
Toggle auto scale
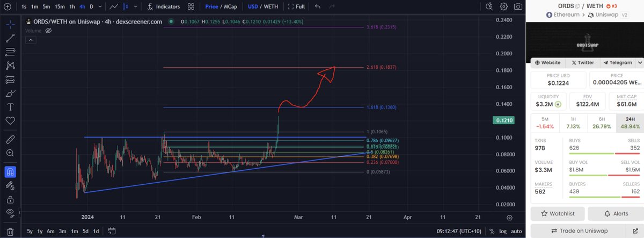pyautogui.click(x=516, y=231)
